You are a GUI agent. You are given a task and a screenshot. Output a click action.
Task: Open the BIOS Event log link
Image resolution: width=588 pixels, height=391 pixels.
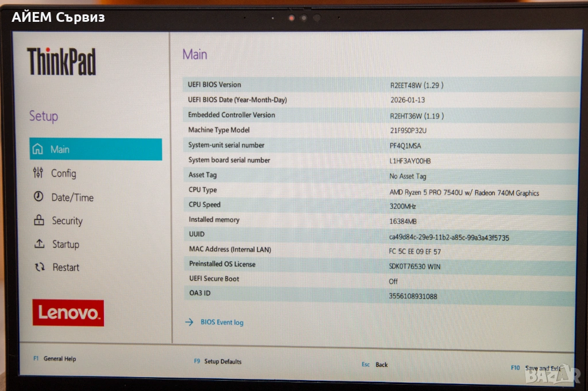(222, 323)
